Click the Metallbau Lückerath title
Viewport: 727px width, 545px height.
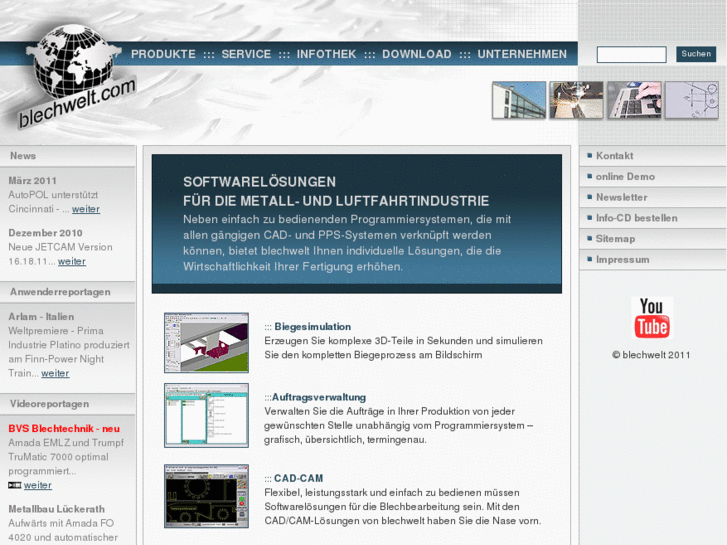click(57, 509)
